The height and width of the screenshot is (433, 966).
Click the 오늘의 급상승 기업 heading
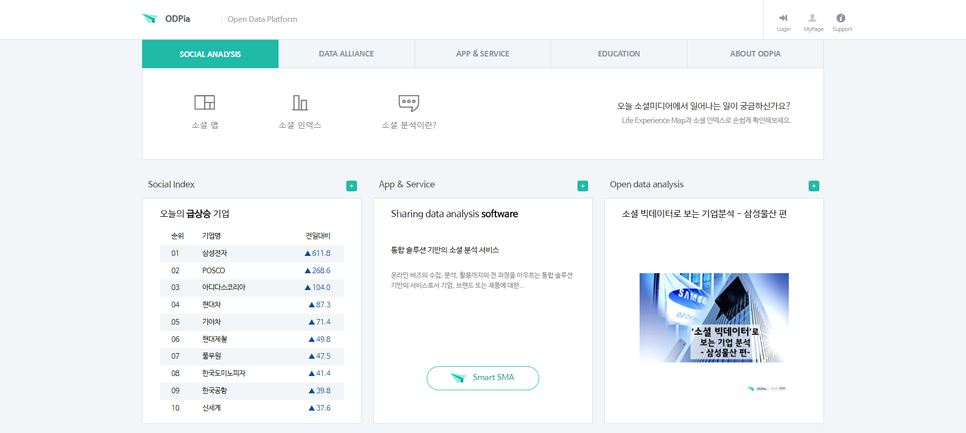click(x=194, y=214)
